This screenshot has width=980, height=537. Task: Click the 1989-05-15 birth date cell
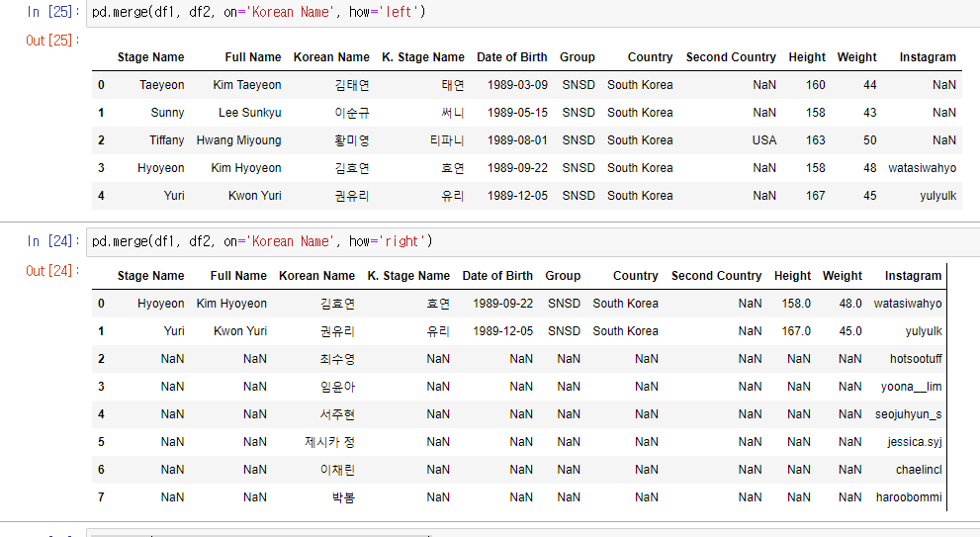pyautogui.click(x=517, y=113)
